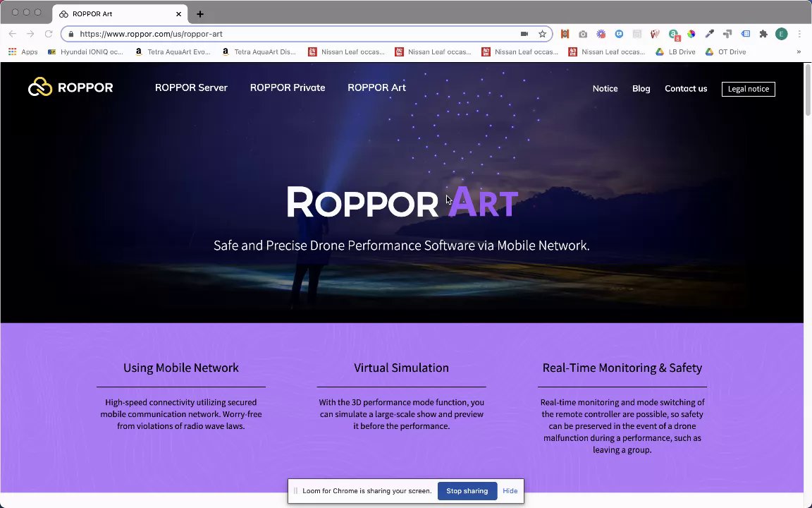The image size is (812, 508).
Task: Open the Apps grid shortcut
Action: (23, 52)
